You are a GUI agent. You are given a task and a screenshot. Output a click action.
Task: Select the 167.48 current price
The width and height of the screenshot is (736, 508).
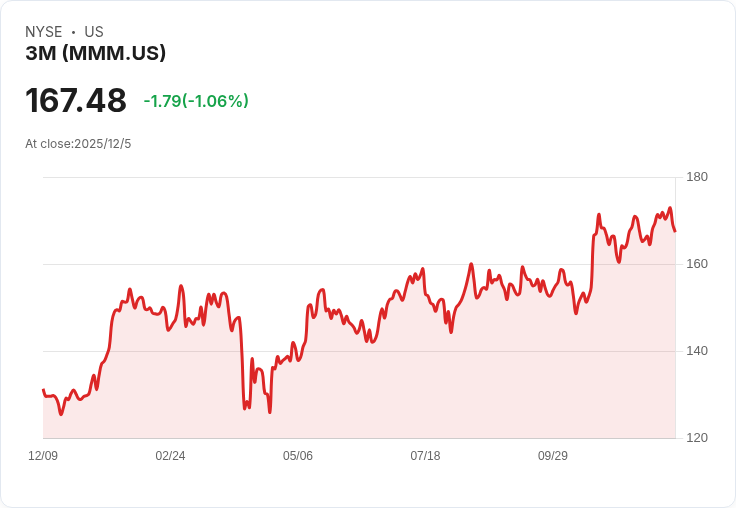[76, 101]
